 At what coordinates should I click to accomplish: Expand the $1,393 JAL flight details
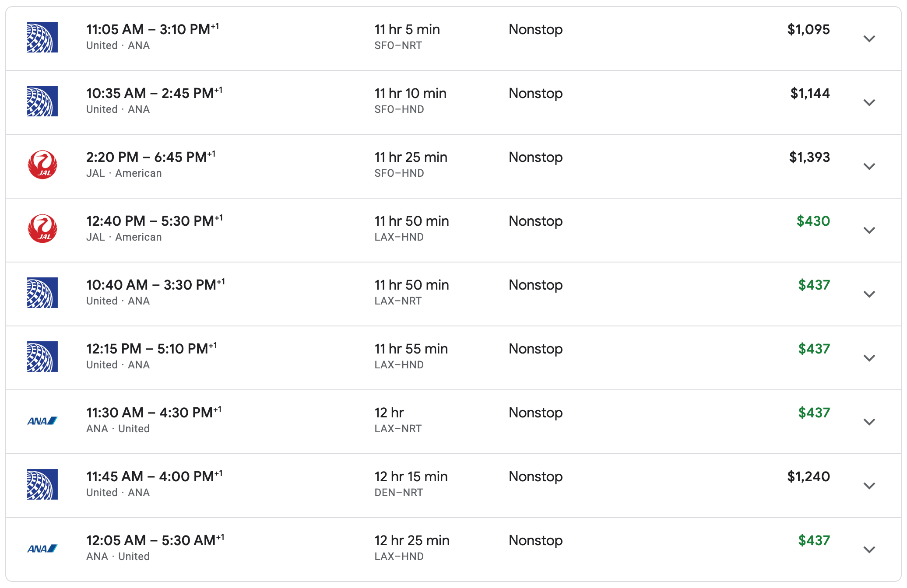click(869, 166)
